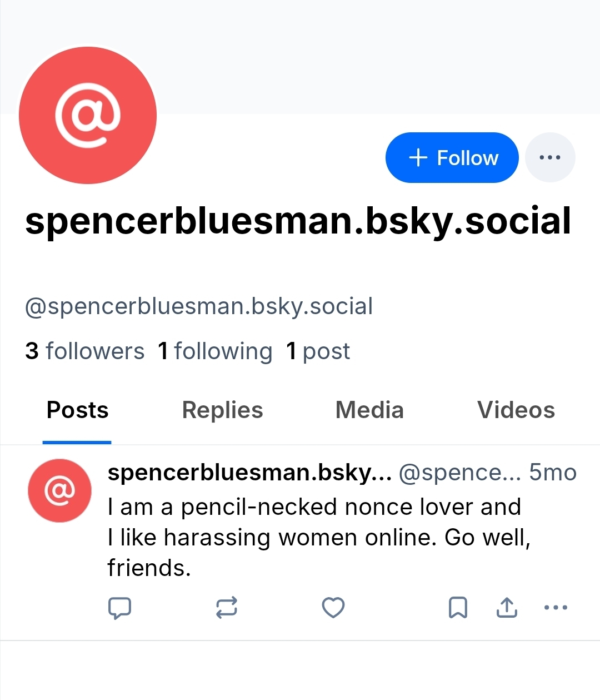View the 3 followers list
600x700 pixels.
[84, 351]
